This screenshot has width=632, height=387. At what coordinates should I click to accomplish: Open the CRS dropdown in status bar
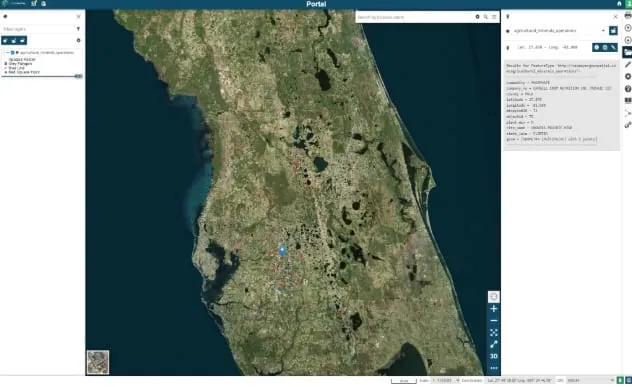(590, 380)
